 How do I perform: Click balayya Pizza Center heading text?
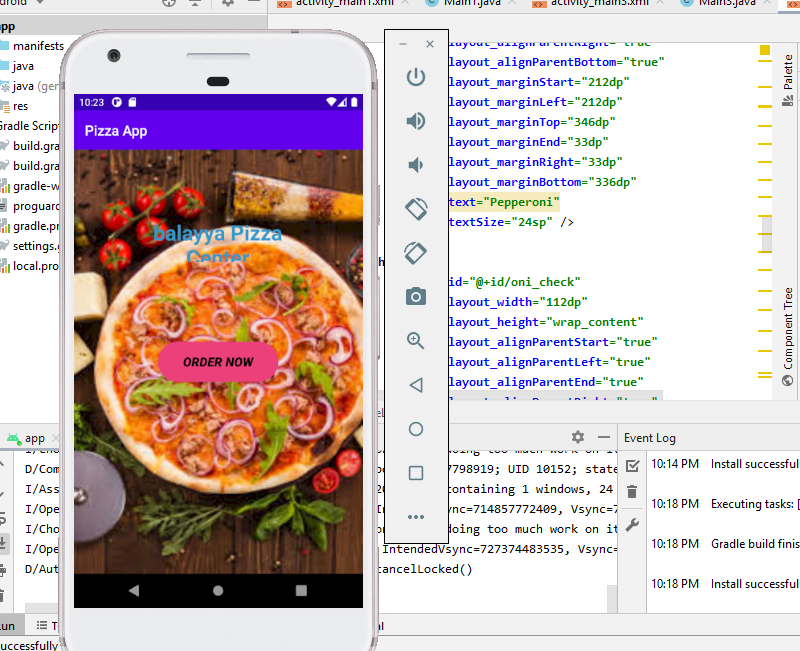coord(217,244)
